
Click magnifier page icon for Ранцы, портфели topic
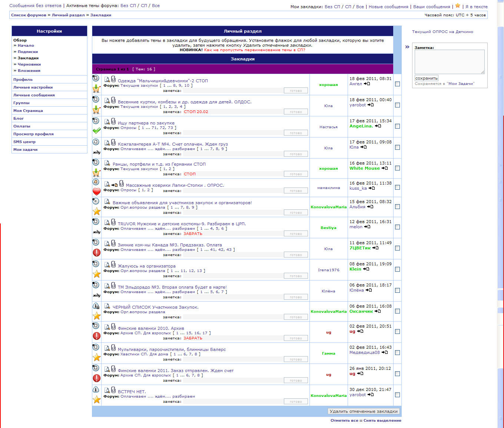[x=107, y=163]
